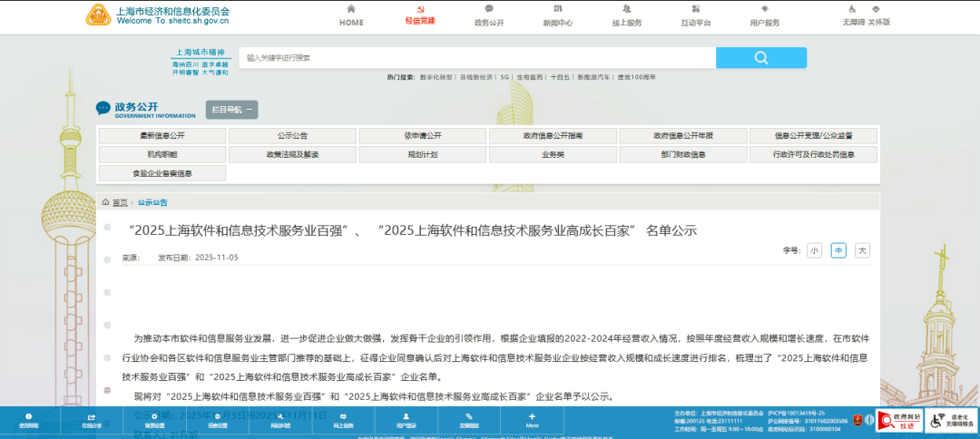Open 经信党建 party emblem icon
The width and height of the screenshot is (980, 439).
(x=420, y=9)
